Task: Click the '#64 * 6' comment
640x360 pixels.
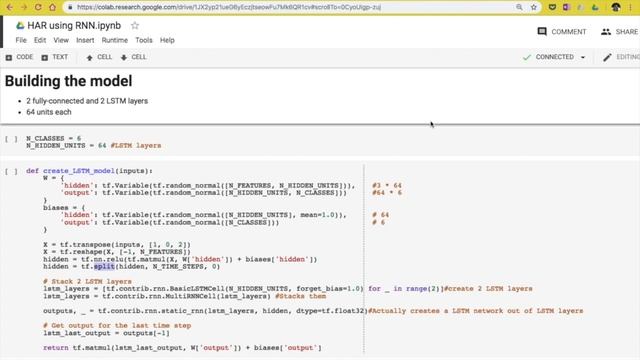Action: pyautogui.click(x=387, y=193)
